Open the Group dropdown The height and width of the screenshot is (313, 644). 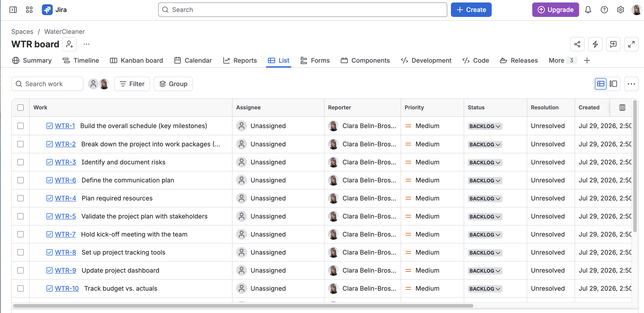(x=173, y=84)
